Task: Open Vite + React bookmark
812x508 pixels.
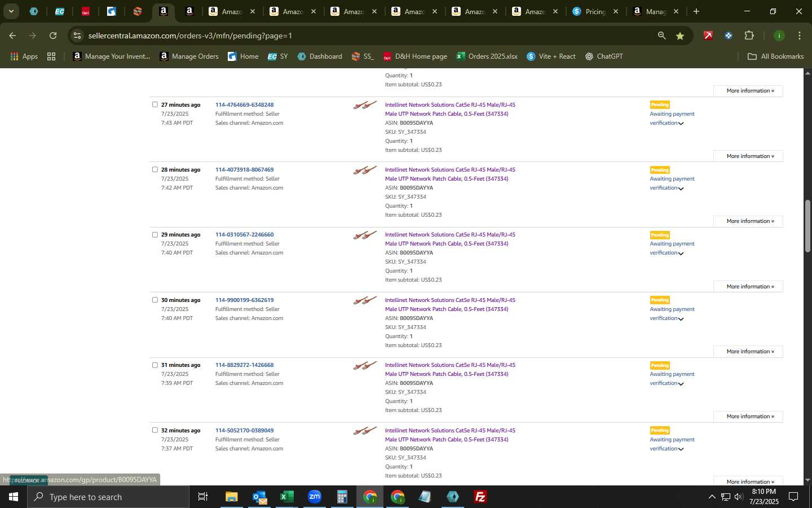Action: tap(551, 56)
